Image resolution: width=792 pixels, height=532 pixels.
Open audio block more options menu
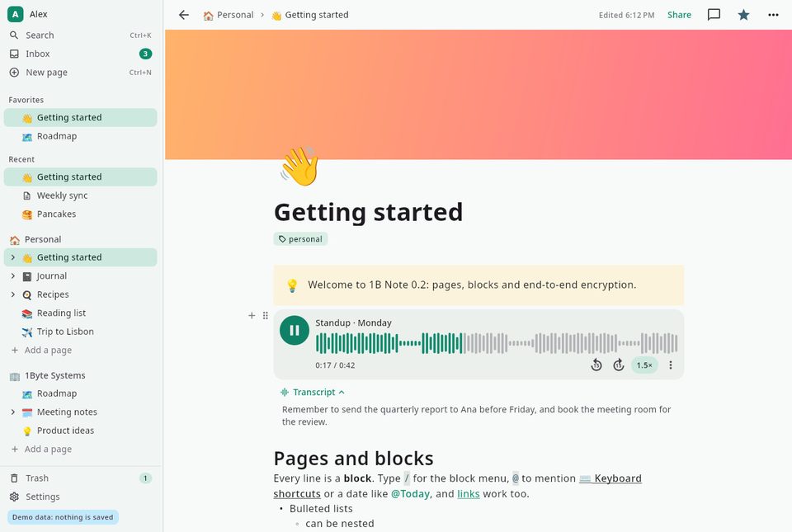point(671,365)
